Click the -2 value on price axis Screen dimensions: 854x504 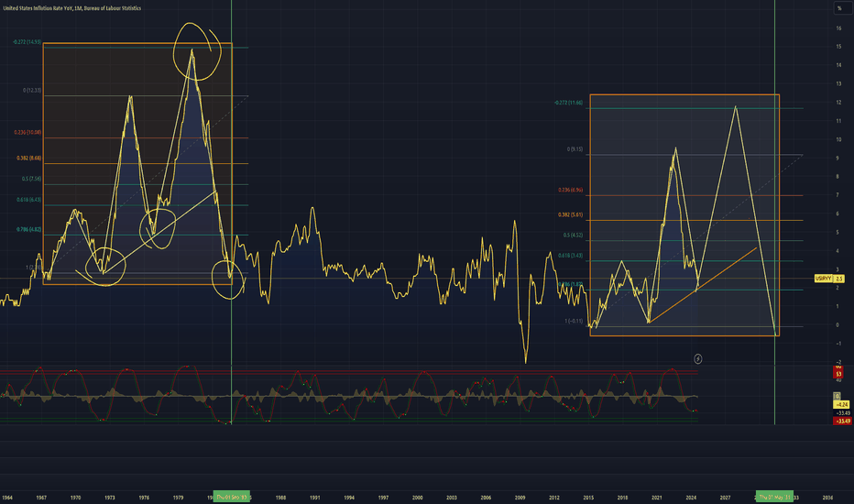(x=838, y=362)
